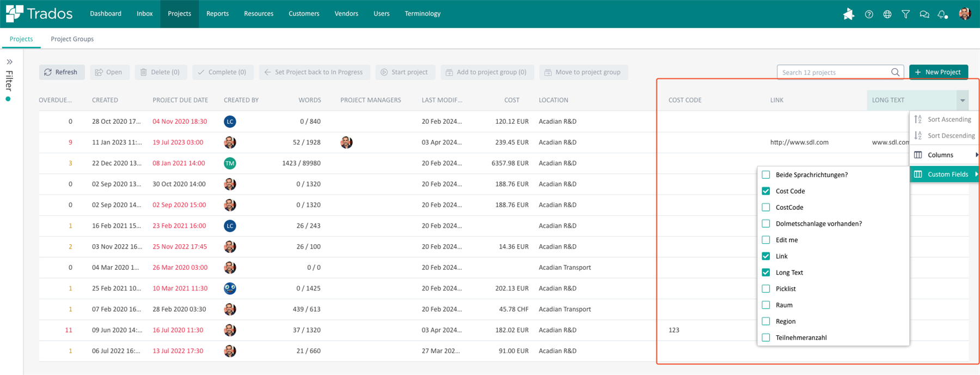
Task: Check the Teilnehmeranzahl checkbox
Action: pyautogui.click(x=766, y=338)
